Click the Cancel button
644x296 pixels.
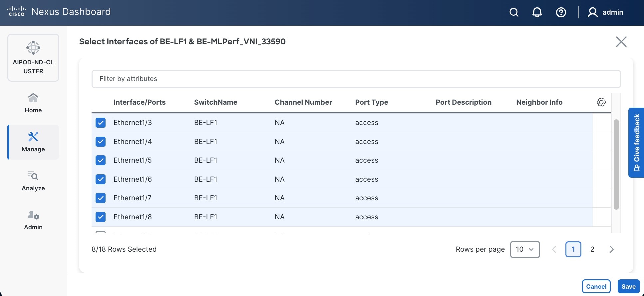[x=596, y=286]
